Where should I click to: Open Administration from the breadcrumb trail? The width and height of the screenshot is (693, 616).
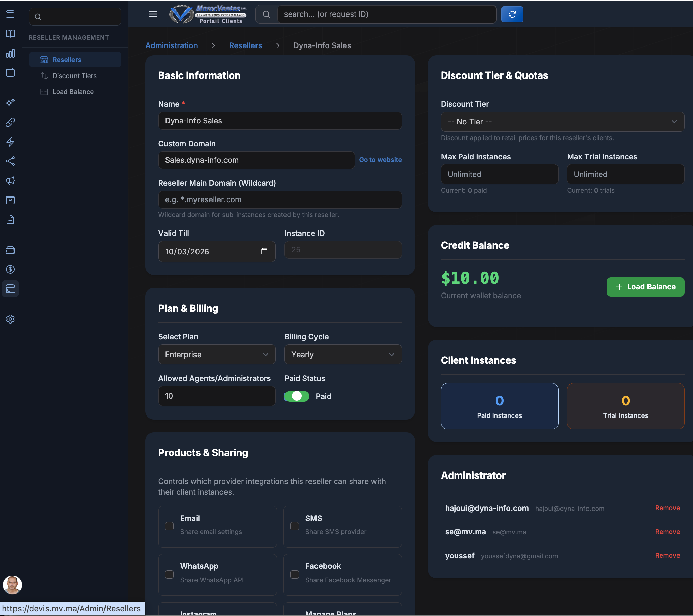(x=171, y=45)
